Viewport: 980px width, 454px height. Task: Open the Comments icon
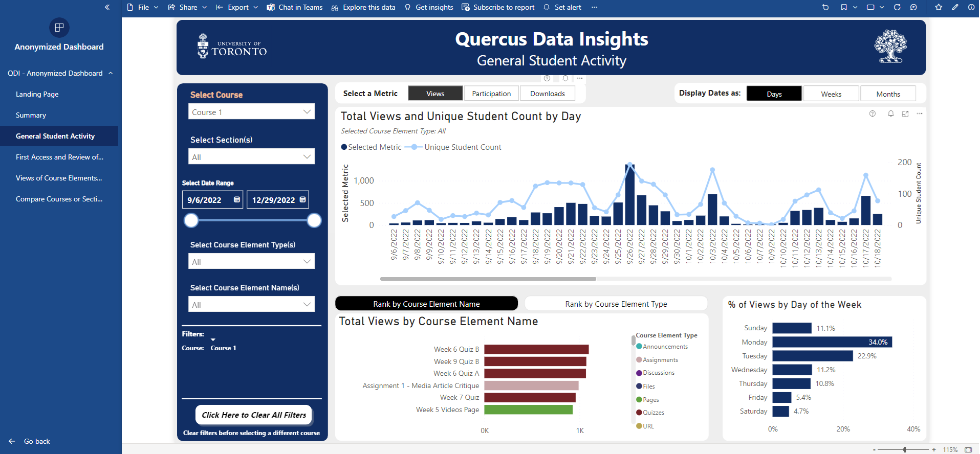(x=913, y=7)
